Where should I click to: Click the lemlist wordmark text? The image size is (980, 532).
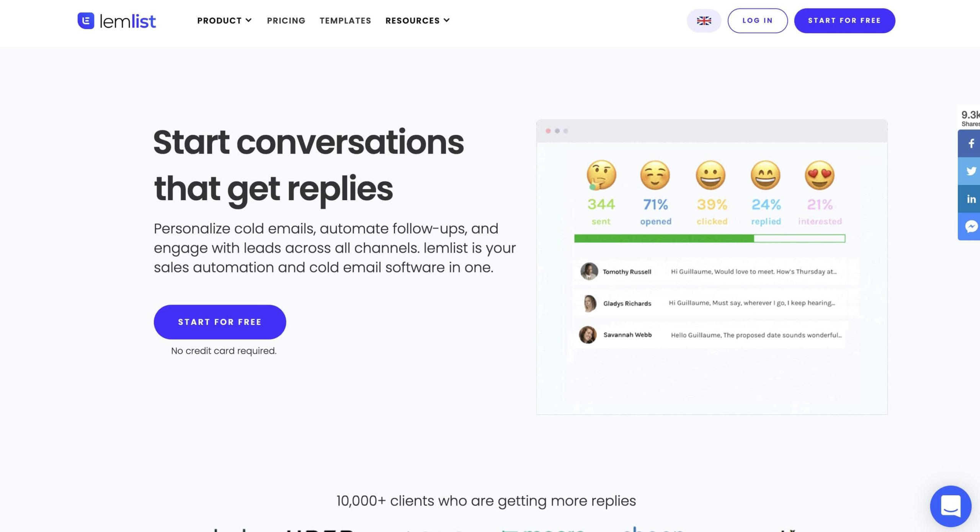(x=128, y=21)
